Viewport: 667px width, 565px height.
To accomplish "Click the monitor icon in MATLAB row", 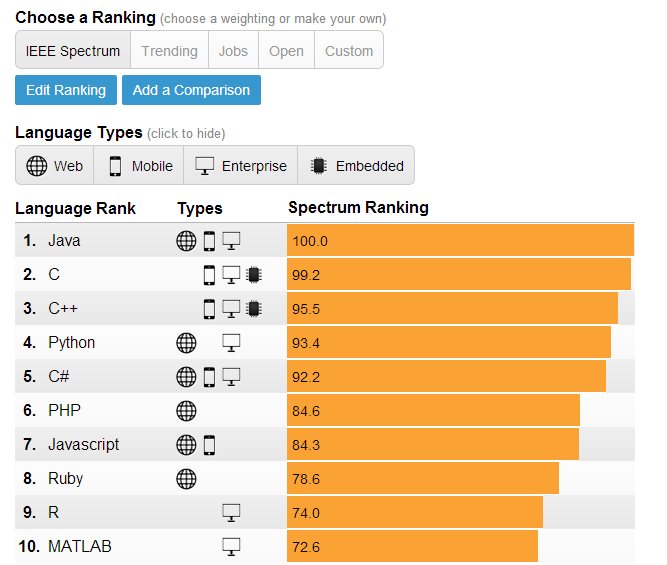I will (x=232, y=547).
